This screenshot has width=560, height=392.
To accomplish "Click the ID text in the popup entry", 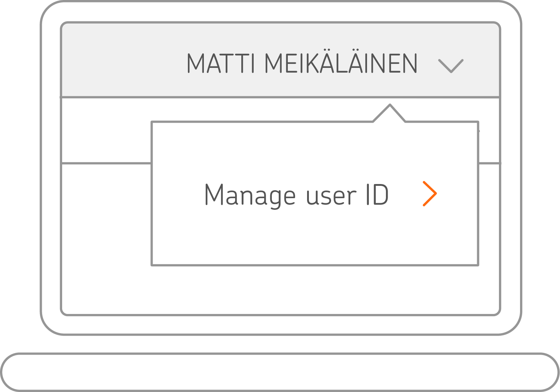I will pos(377,194).
